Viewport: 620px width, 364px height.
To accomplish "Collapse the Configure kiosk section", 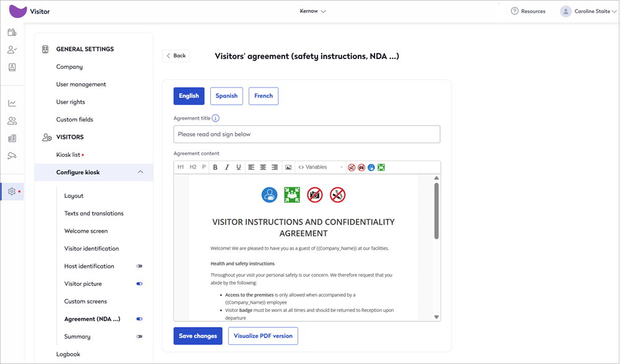I will pyautogui.click(x=140, y=172).
